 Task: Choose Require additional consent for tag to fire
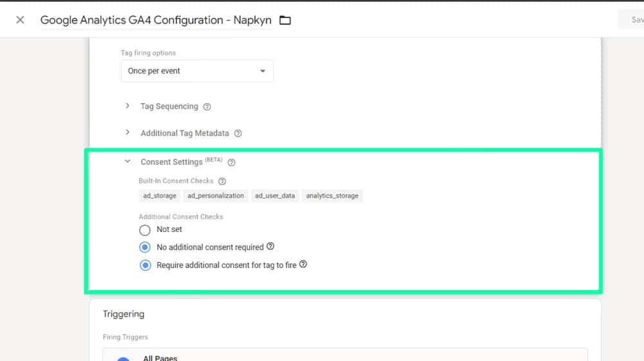coord(145,265)
